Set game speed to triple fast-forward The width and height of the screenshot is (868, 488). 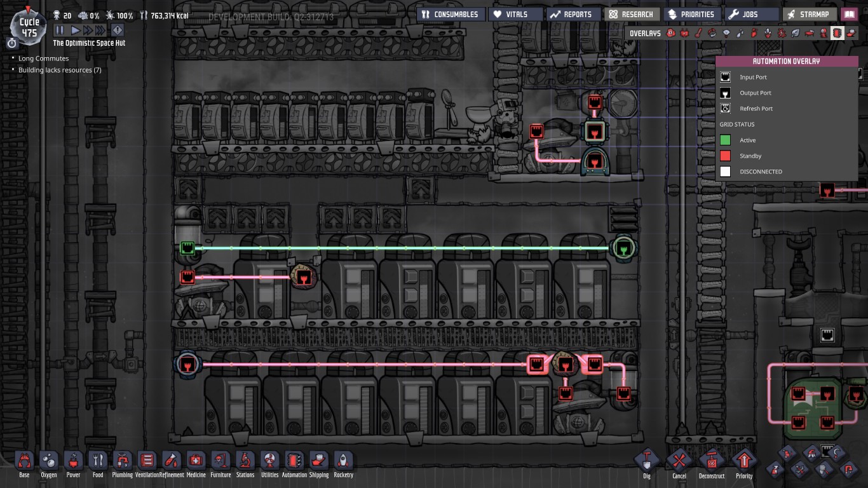pos(99,30)
